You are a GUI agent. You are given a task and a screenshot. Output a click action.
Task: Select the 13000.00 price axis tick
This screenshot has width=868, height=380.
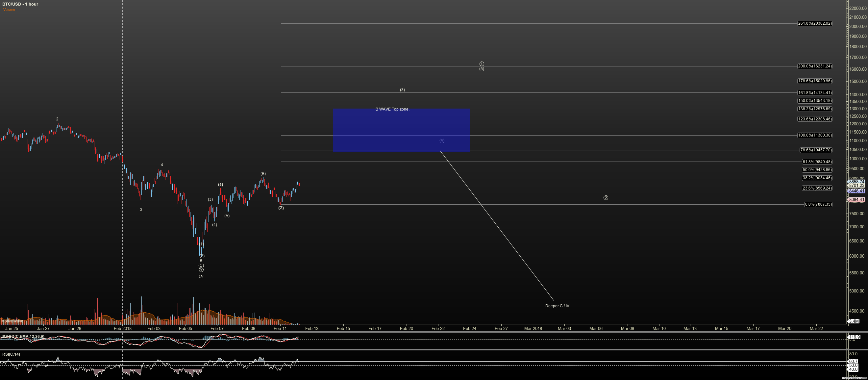(x=858, y=109)
